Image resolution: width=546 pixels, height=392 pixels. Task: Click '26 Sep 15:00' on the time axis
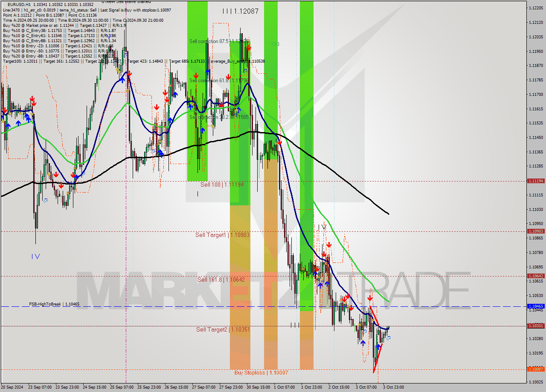176,387
